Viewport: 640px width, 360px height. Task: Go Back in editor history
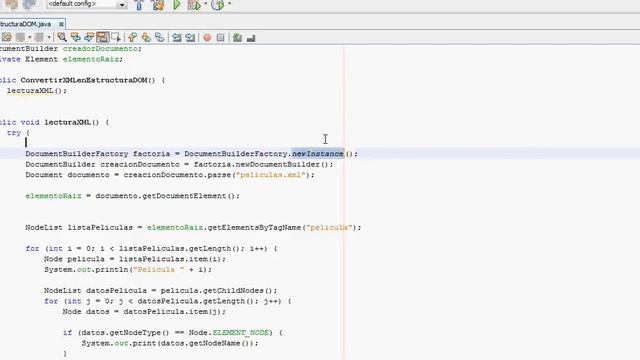(x=20, y=38)
